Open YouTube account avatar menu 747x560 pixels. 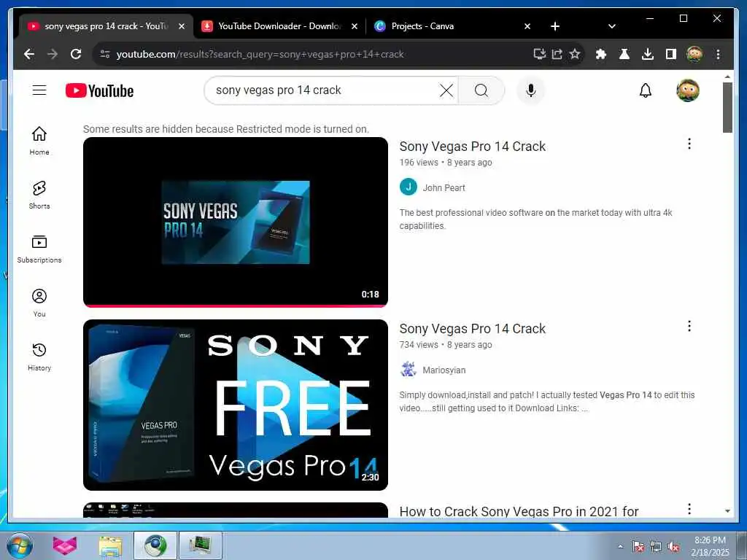click(x=687, y=90)
